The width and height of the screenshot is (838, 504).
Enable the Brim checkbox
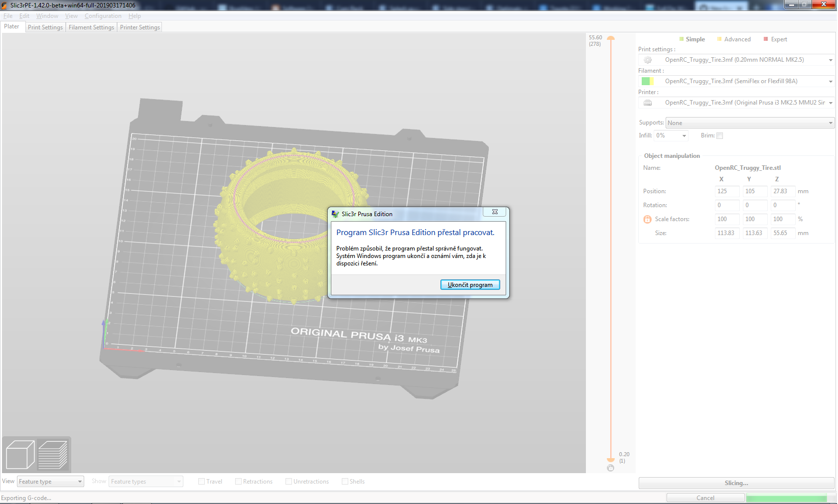click(719, 135)
